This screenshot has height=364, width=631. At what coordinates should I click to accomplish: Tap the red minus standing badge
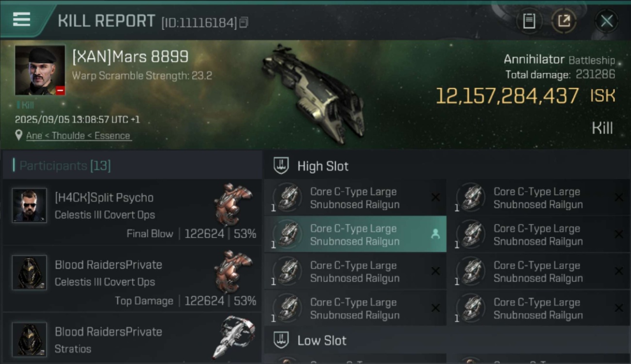(x=60, y=90)
